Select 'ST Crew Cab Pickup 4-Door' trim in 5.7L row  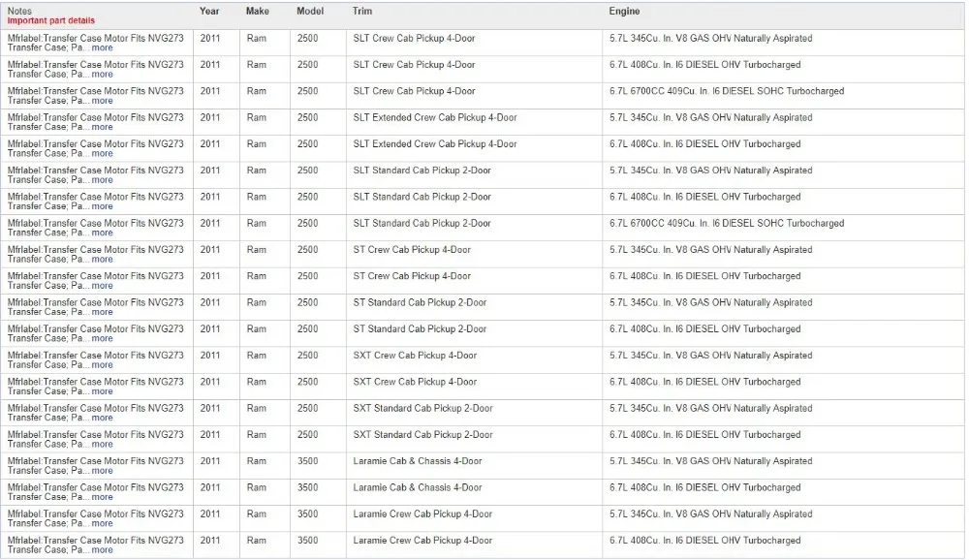(x=412, y=250)
